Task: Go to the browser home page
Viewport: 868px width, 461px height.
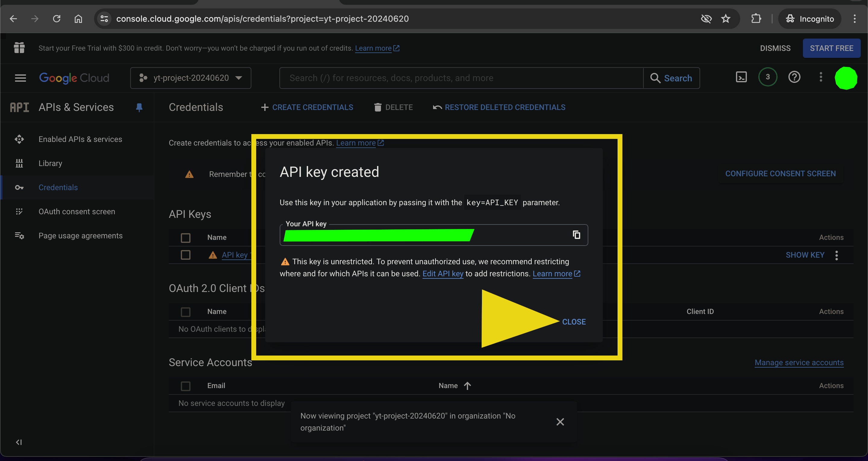Action: (x=78, y=19)
